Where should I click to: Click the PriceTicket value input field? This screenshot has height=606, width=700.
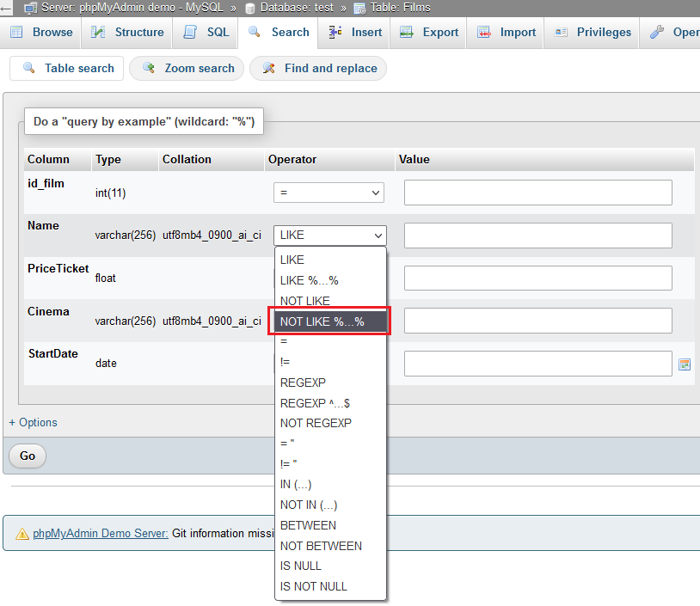pos(537,278)
